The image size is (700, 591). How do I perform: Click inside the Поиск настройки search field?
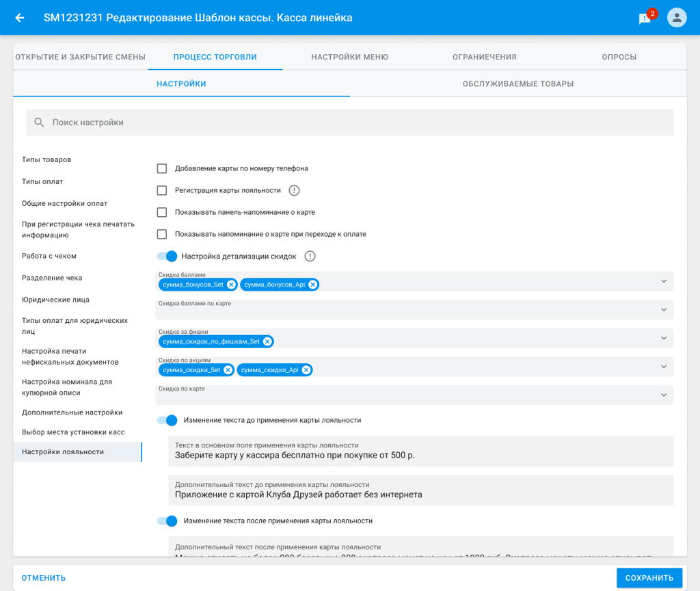pos(349,122)
